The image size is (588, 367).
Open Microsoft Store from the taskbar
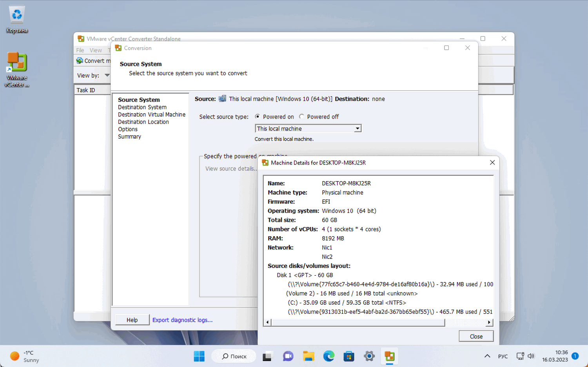349,356
